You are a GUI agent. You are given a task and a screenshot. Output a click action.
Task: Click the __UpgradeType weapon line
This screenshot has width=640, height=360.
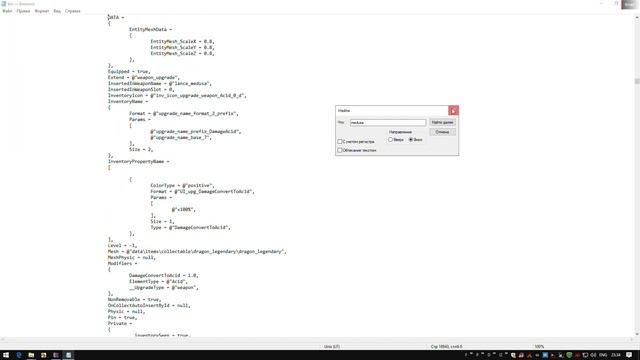(164, 287)
